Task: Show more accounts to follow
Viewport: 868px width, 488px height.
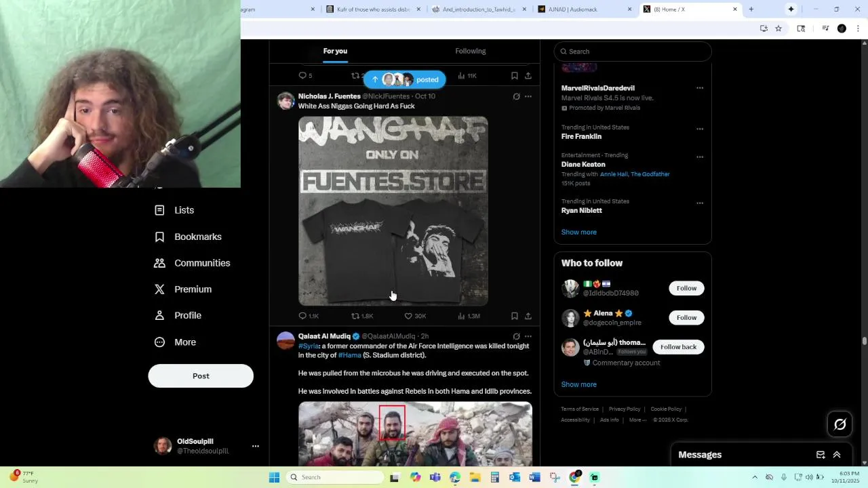Action: pos(578,384)
